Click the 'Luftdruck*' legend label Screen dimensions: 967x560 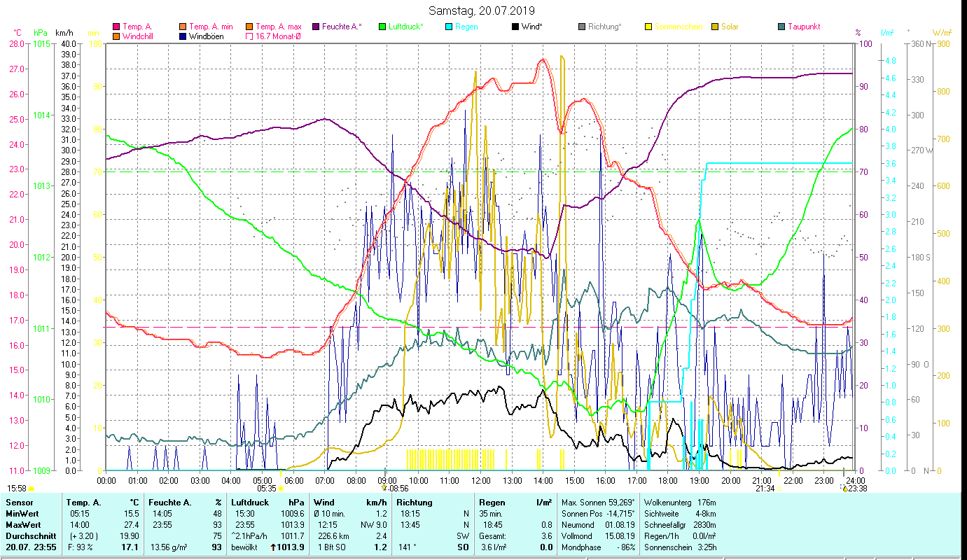pos(405,27)
